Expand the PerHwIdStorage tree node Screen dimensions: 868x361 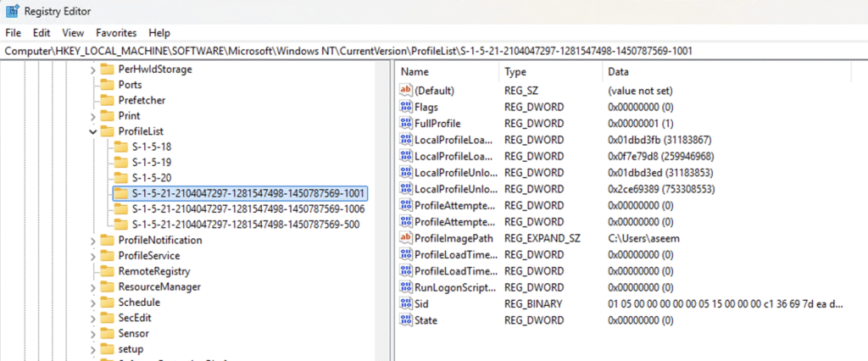pos(92,69)
